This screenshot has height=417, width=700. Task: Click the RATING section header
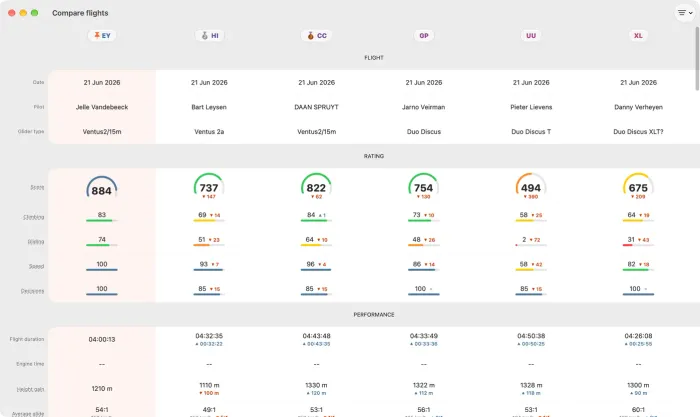(374, 156)
